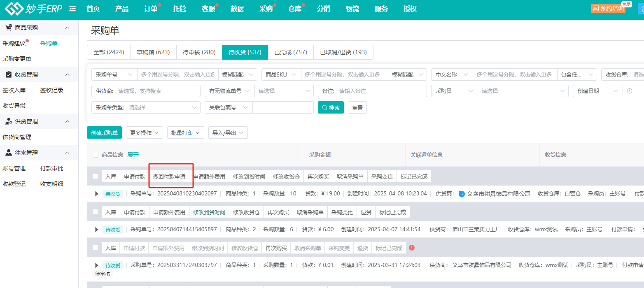This screenshot has height=288, width=644.
Task: Click 撤回付款申请 on the first order
Action: 169,177
